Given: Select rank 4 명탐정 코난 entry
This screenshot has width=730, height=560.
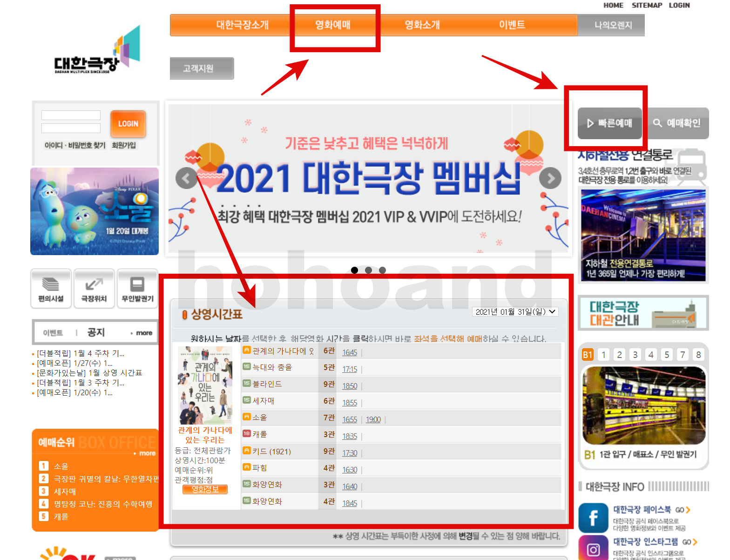Looking at the screenshot, I should [x=103, y=504].
